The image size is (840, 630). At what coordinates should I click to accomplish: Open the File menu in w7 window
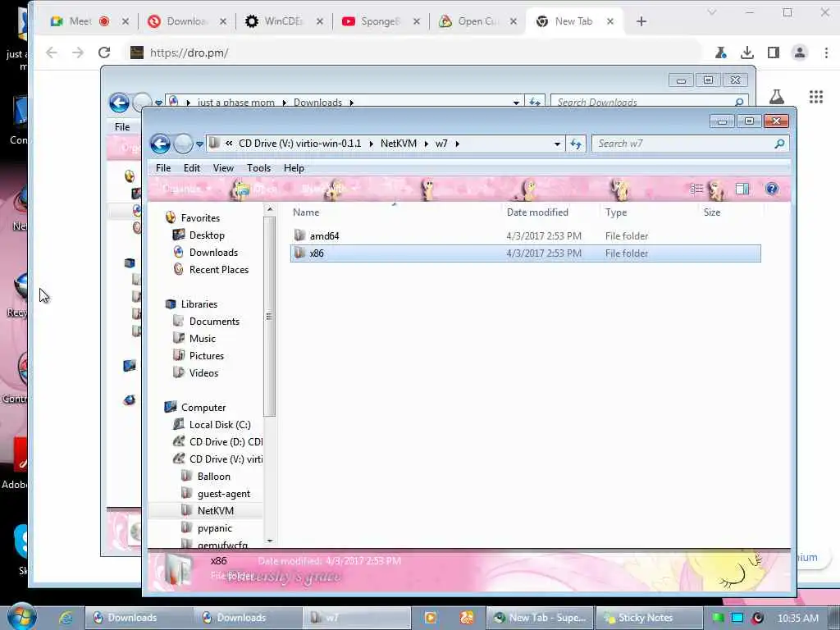click(163, 168)
